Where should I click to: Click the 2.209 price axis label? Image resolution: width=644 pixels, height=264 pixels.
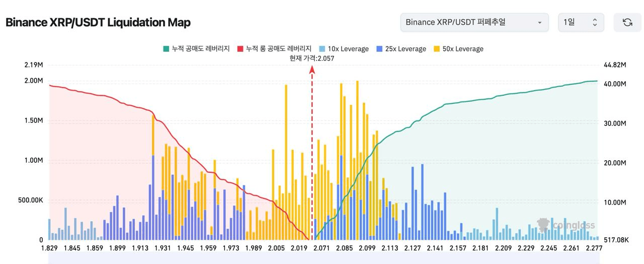[x=503, y=248]
